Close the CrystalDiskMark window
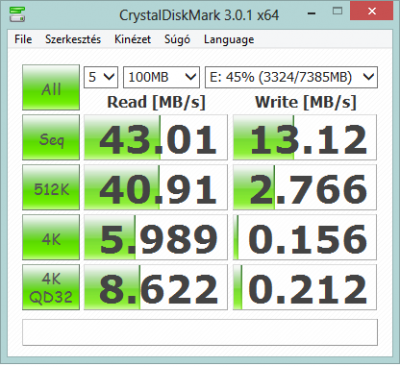This screenshot has height=366, width=400. (372, 11)
